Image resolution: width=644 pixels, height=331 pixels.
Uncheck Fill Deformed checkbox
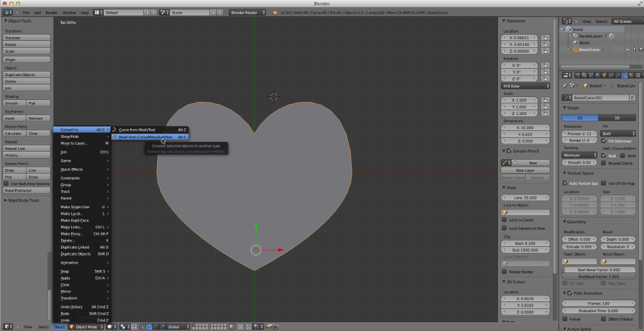click(604, 141)
